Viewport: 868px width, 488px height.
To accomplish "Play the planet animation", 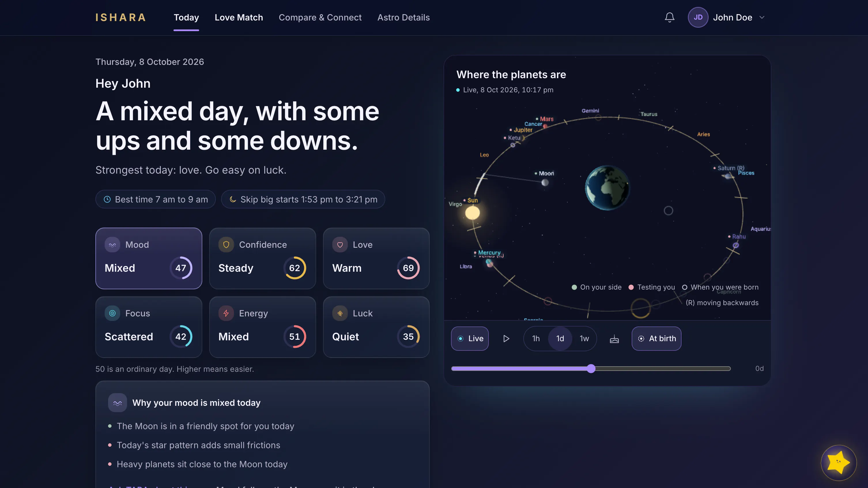I will (506, 338).
